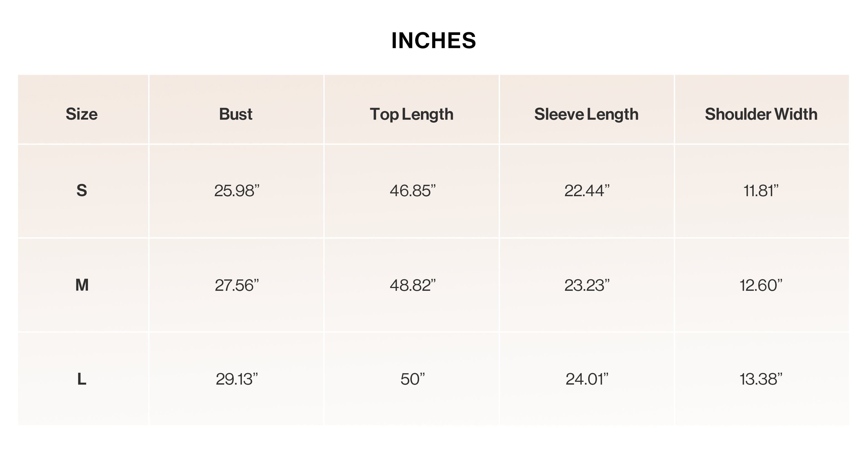
Task: Select the M size row label
Action: [x=82, y=285]
